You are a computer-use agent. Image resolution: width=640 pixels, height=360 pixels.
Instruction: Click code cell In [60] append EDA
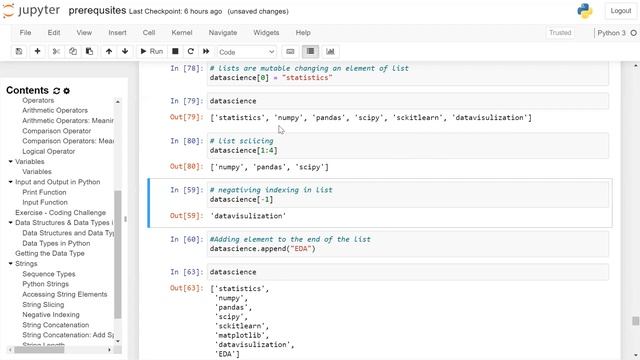coord(407,244)
